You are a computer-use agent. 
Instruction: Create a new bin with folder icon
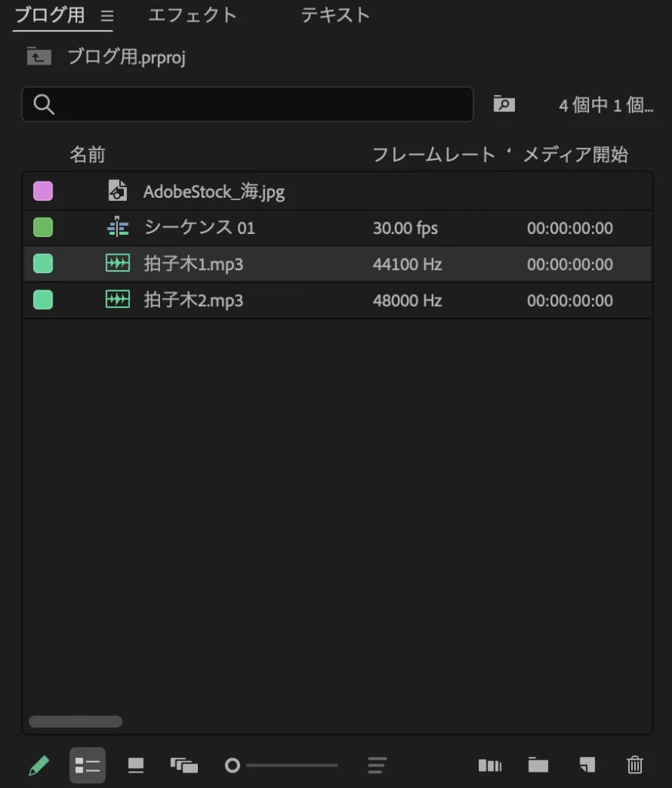pos(538,766)
